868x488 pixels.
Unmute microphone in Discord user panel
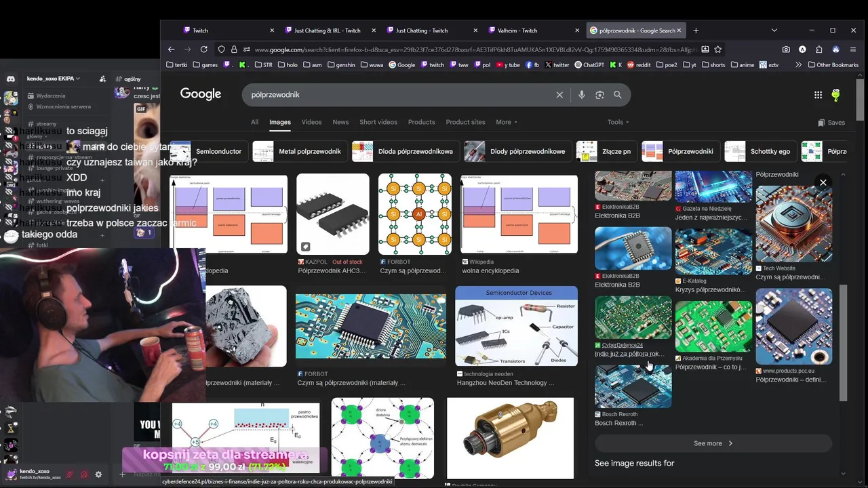click(x=70, y=474)
